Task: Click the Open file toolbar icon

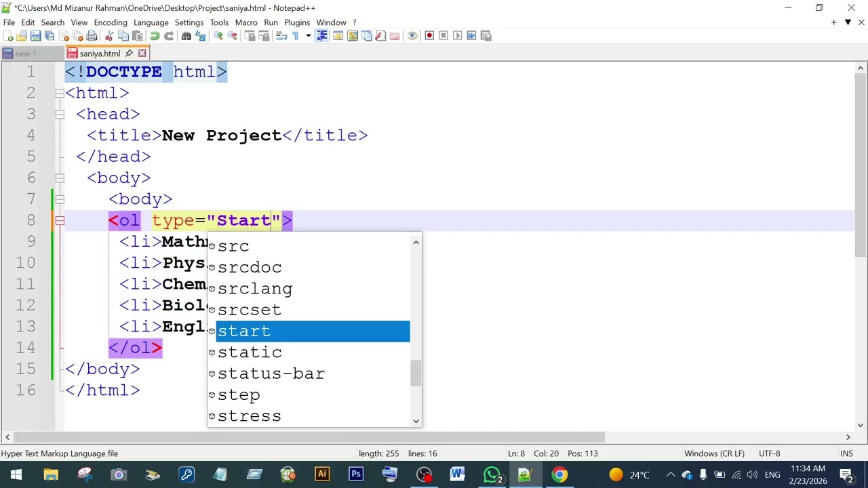Action: tap(22, 36)
